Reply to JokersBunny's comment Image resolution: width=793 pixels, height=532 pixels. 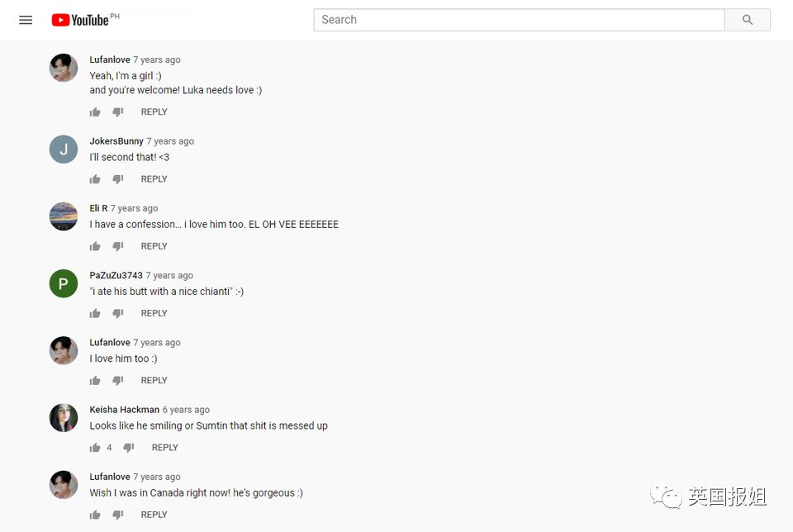pos(154,179)
